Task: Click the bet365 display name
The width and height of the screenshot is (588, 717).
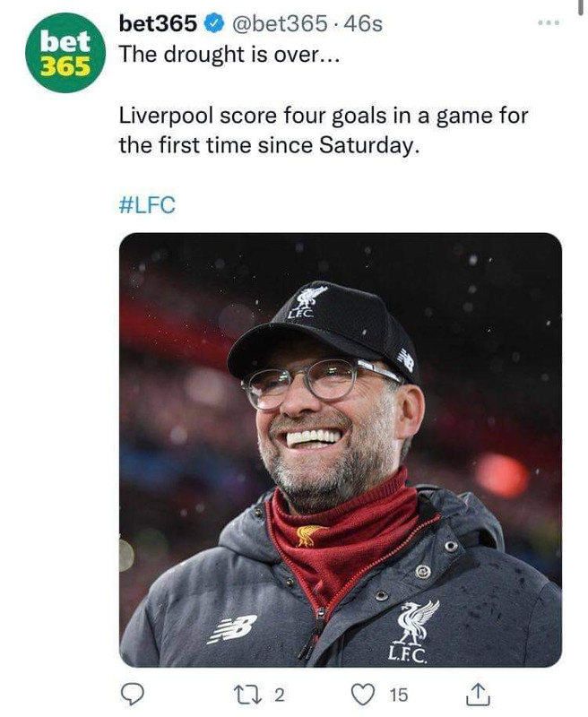Action: (x=158, y=23)
